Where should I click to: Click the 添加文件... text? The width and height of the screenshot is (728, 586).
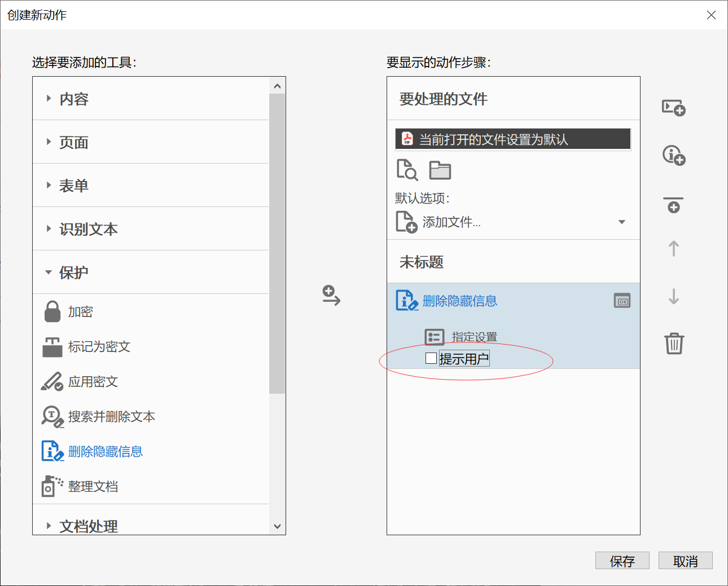click(x=451, y=222)
